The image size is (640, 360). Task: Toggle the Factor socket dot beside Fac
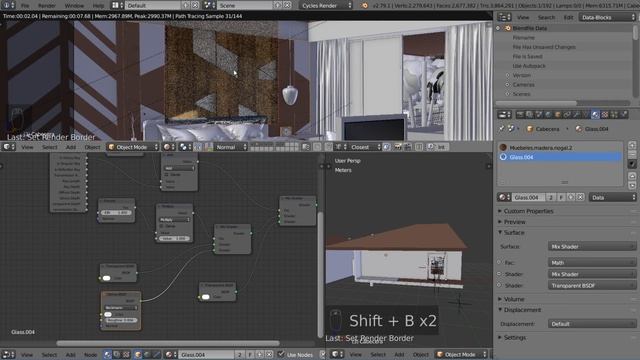point(500,262)
